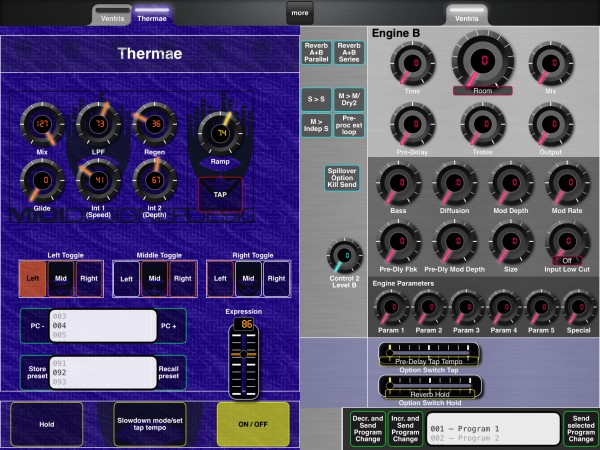600x450 pixels.
Task: Click the Mix knob in Thermae
Action: [x=42, y=124]
